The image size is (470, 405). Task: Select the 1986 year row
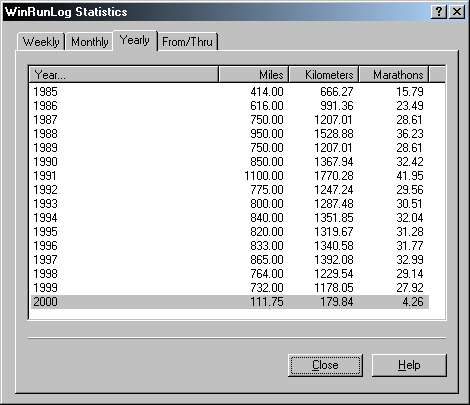[230, 106]
